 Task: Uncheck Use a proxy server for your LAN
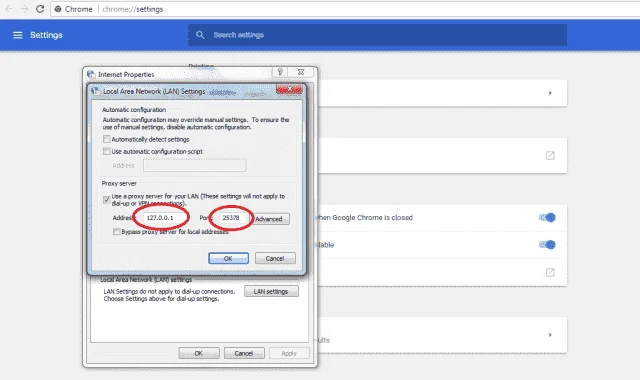(107, 200)
